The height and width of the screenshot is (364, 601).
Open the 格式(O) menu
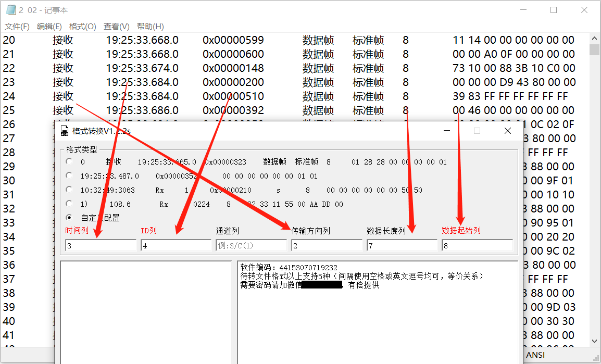click(82, 26)
